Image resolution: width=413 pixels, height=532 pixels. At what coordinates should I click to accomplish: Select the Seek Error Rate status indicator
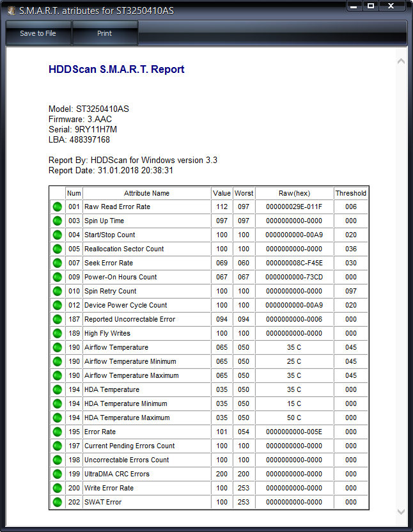pyautogui.click(x=57, y=263)
